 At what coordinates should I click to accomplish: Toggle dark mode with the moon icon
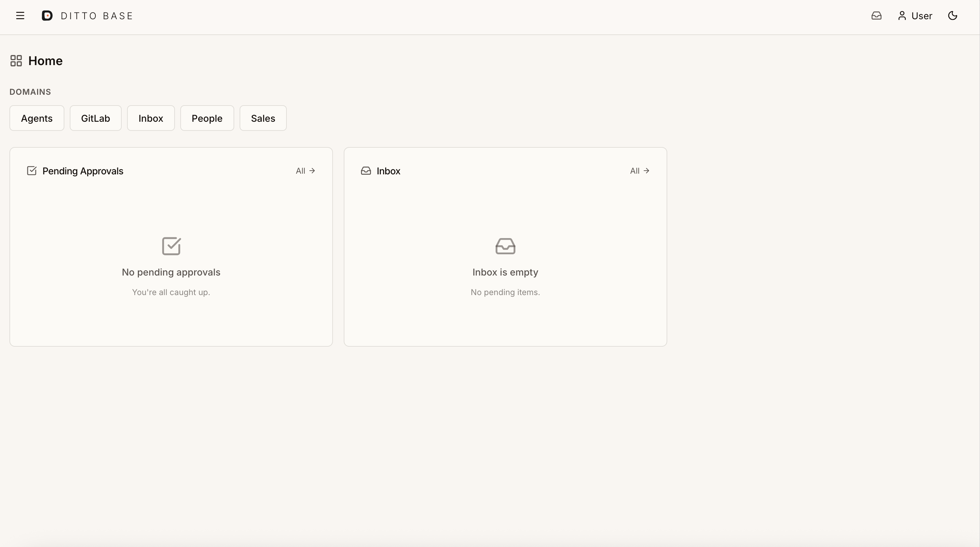point(952,16)
